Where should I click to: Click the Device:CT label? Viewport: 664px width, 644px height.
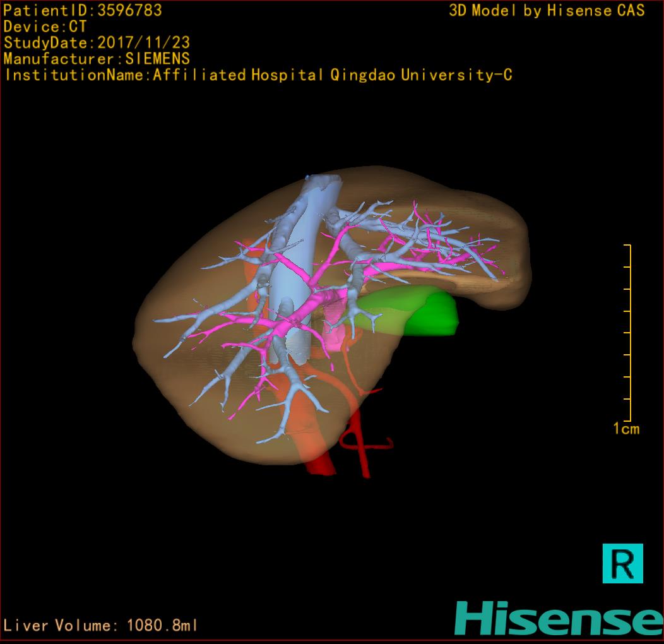tap(45, 27)
